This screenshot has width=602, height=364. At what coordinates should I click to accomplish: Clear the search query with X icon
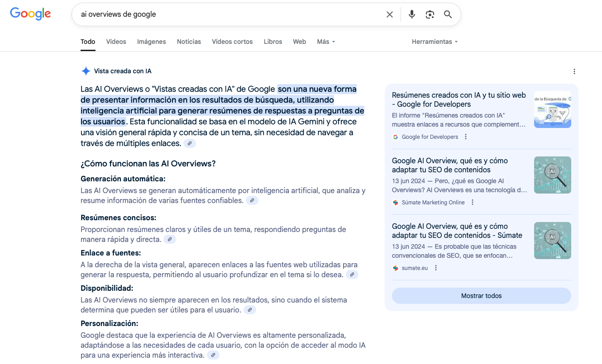(x=390, y=14)
